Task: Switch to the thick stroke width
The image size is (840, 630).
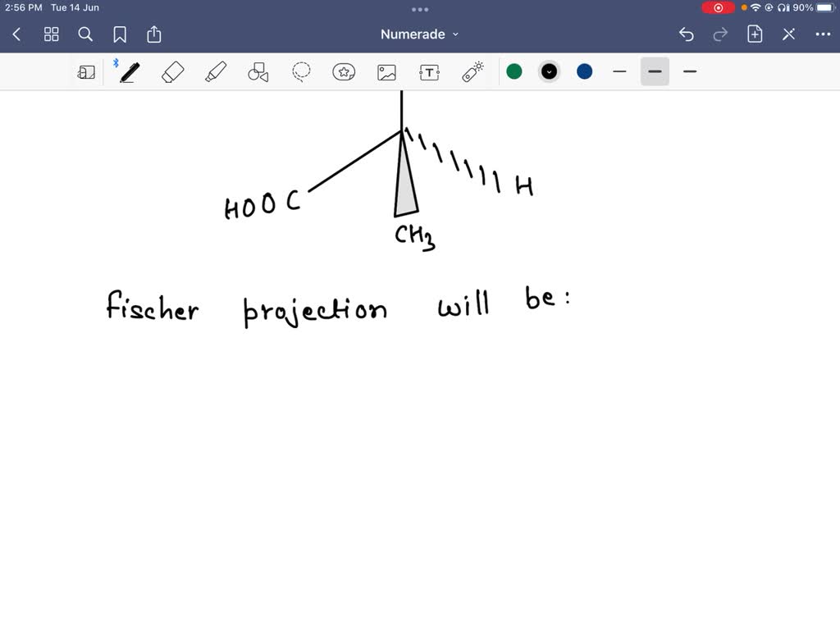Action: 690,71
